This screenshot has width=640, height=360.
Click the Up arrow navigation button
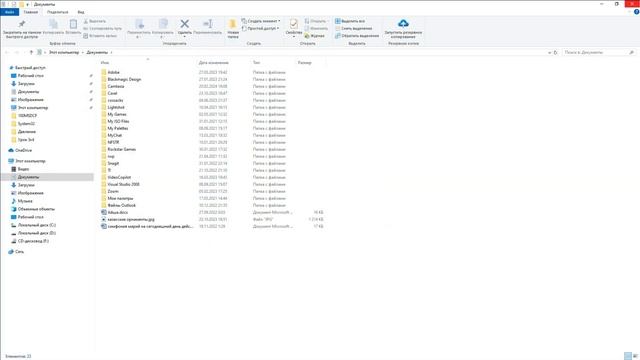click(31, 52)
